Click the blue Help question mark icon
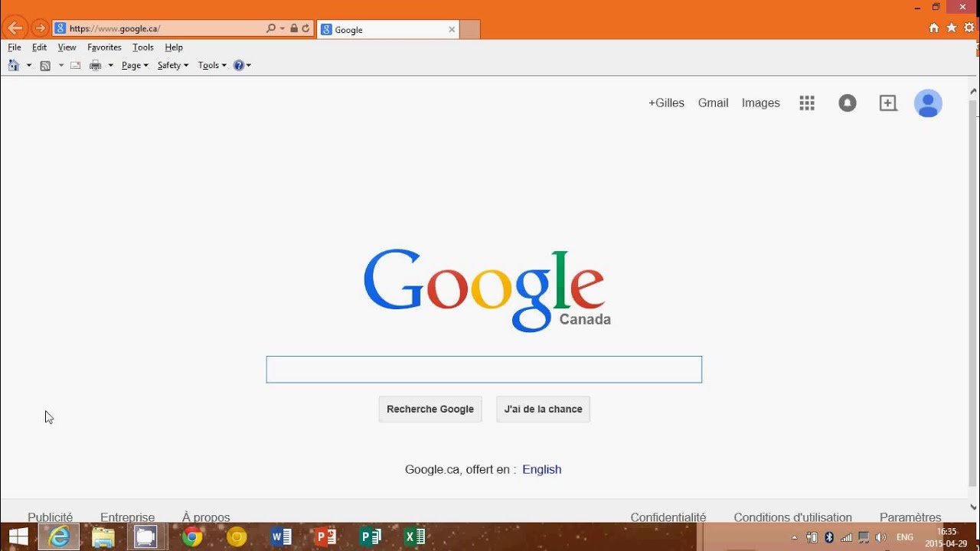The width and height of the screenshot is (980, 551). [239, 65]
